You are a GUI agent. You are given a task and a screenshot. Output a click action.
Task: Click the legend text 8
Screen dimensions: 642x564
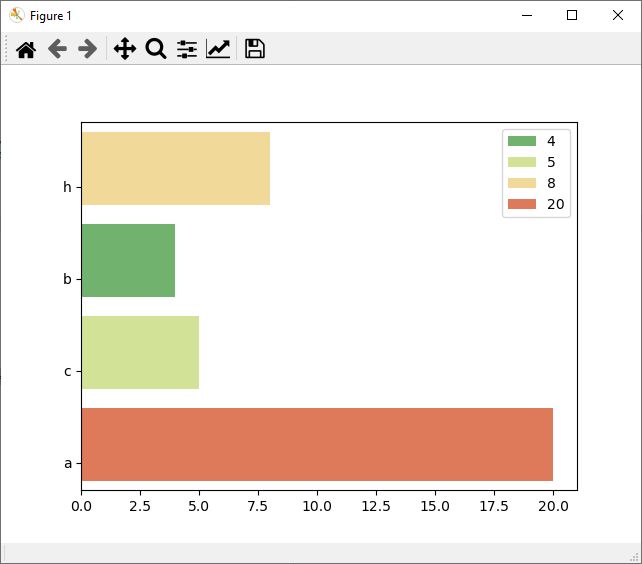pyautogui.click(x=551, y=183)
